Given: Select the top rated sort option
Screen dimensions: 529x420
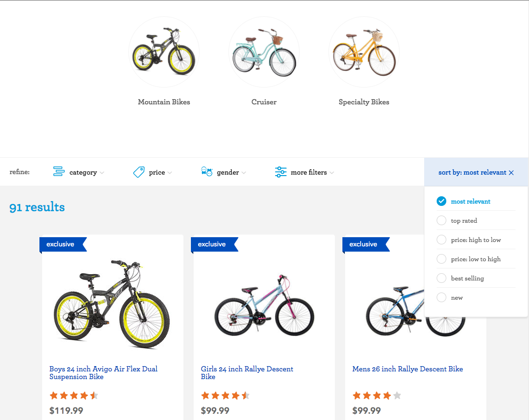Looking at the screenshot, I should (x=441, y=221).
